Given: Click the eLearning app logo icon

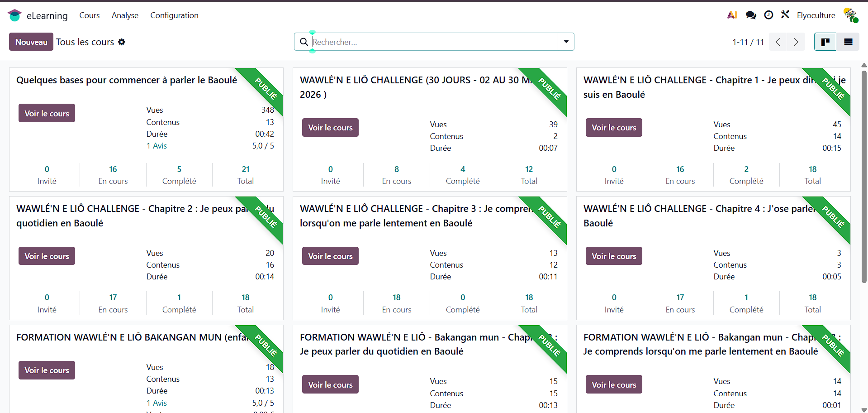Looking at the screenshot, I should (14, 15).
